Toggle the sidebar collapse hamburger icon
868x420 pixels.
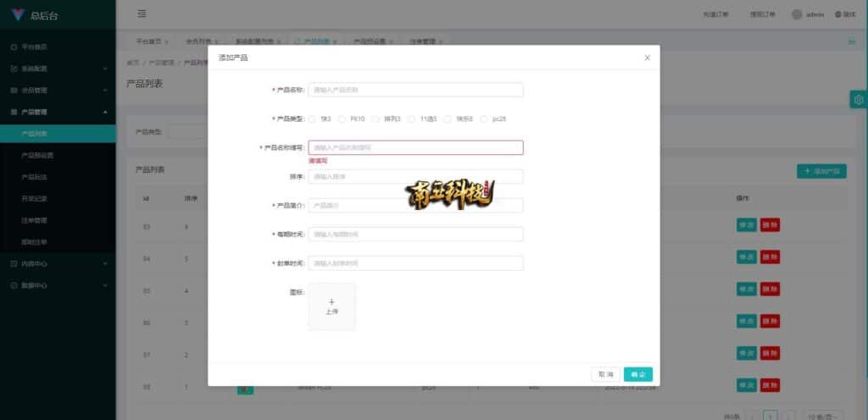tap(142, 14)
